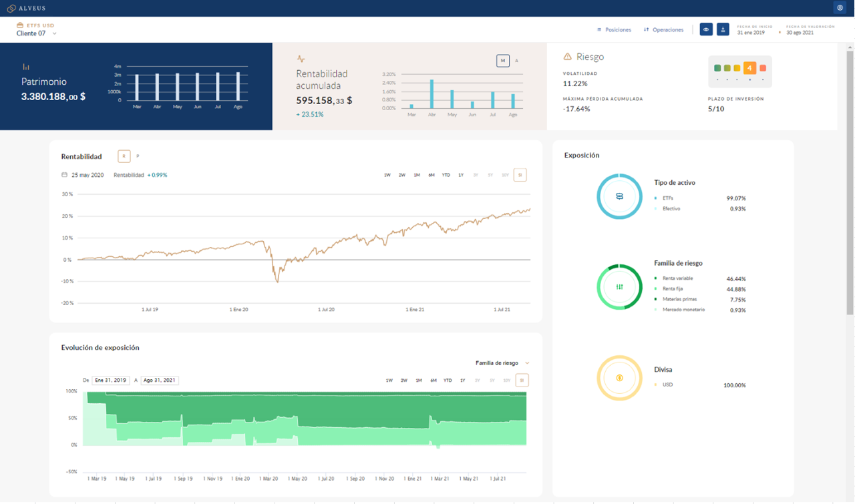Click the Ene 31, 2019 start date field
The height and width of the screenshot is (504, 855).
110,381
